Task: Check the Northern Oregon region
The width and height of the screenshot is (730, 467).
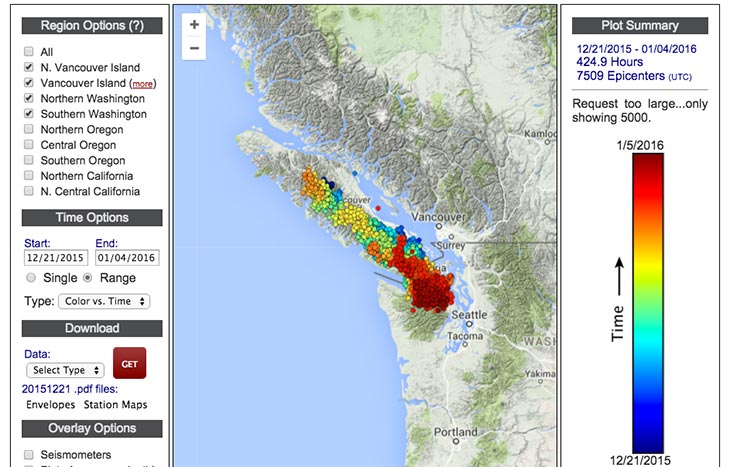Action: (x=29, y=129)
